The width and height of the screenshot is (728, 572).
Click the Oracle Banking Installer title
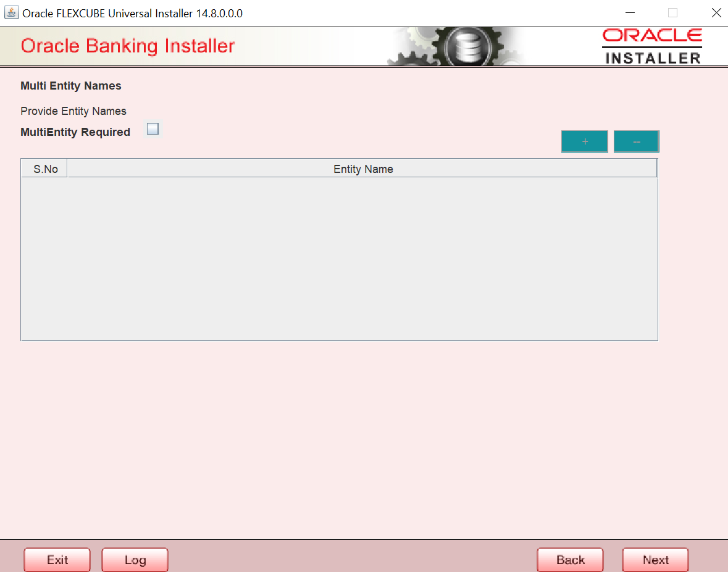[128, 46]
